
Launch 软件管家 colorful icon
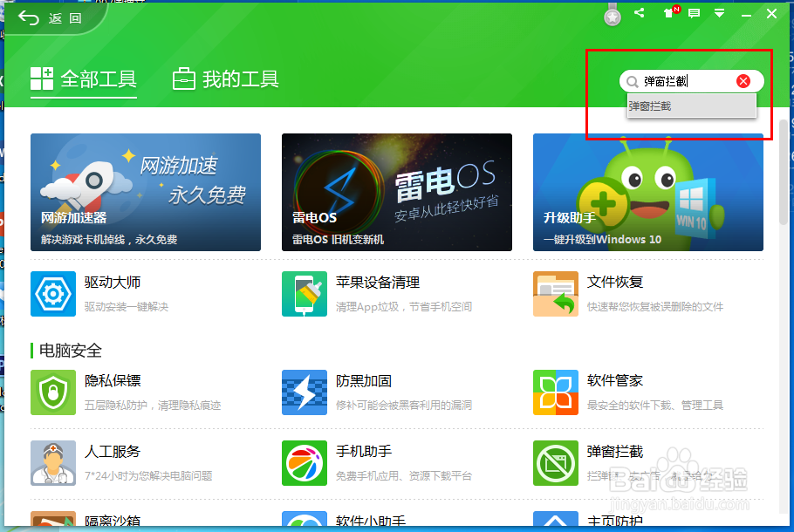tap(556, 392)
